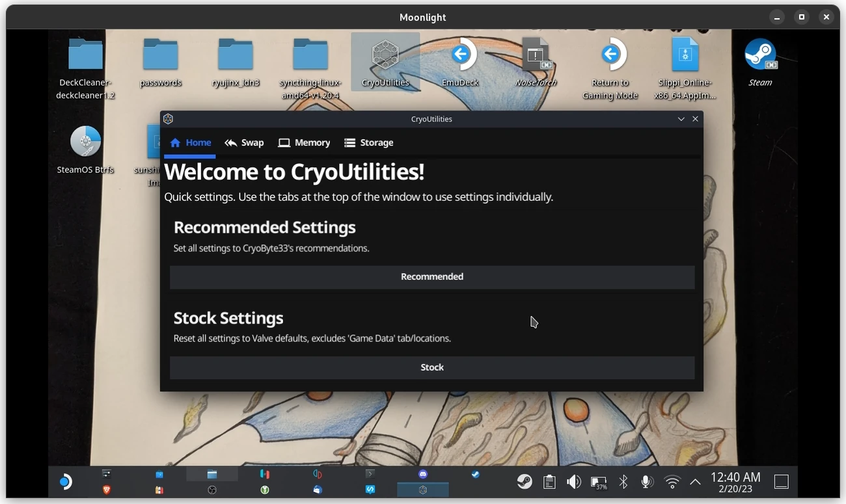Minimize the Moonlight window
Viewport: 846px width, 504px height.
[776, 17]
